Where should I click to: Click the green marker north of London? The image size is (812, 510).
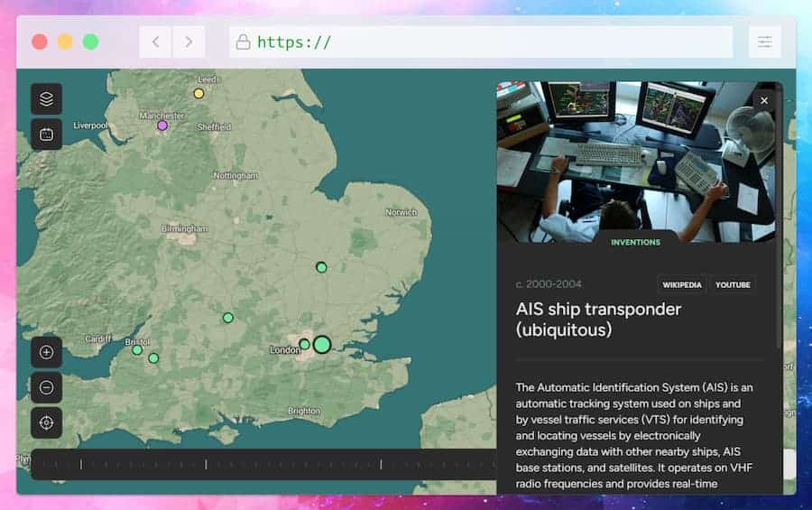[x=321, y=267]
